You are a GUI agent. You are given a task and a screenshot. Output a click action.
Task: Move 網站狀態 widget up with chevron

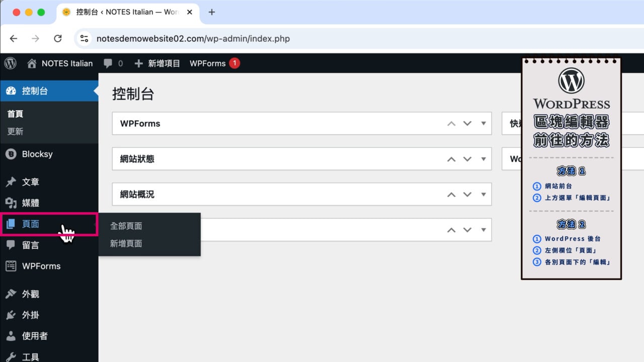point(451,159)
